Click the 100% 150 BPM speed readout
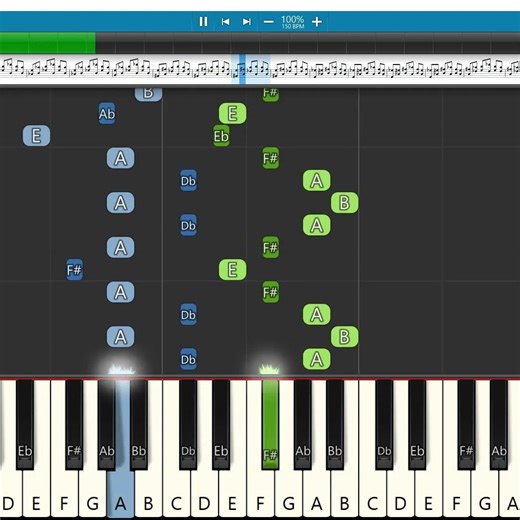The height and width of the screenshot is (520, 520). coord(293,22)
